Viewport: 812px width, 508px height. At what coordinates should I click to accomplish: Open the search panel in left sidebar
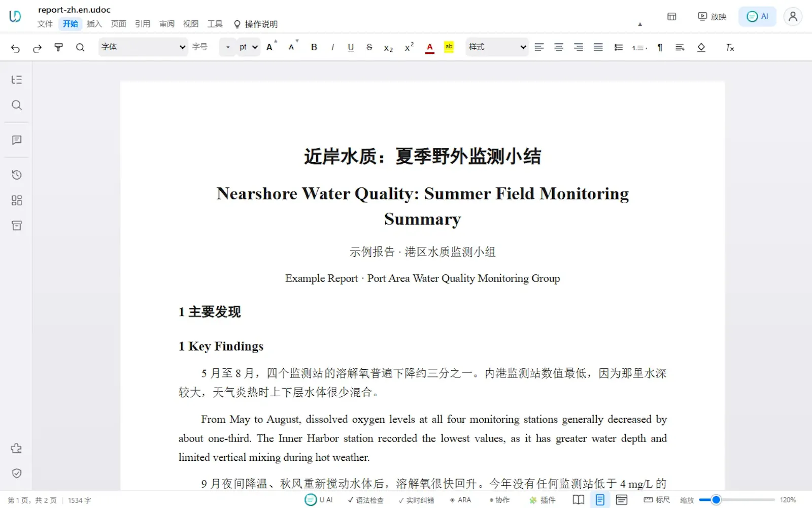point(17,105)
